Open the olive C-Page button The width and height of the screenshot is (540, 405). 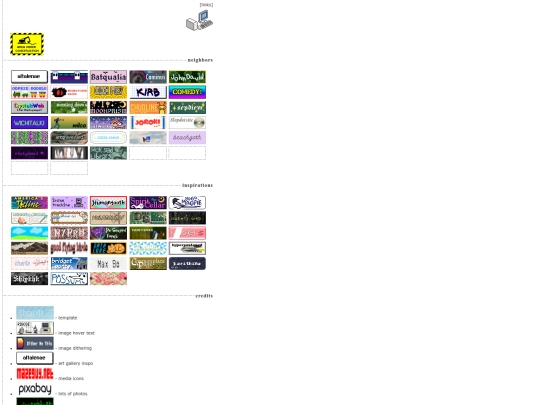(148, 263)
